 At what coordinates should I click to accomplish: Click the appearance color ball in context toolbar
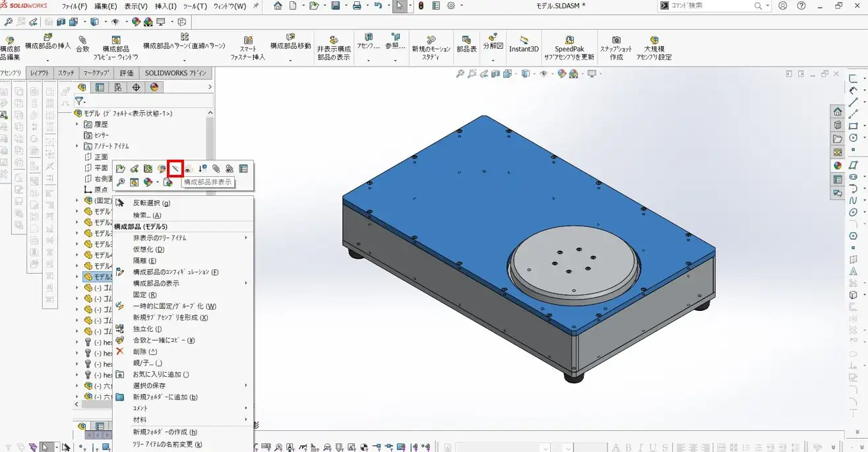tap(148, 182)
